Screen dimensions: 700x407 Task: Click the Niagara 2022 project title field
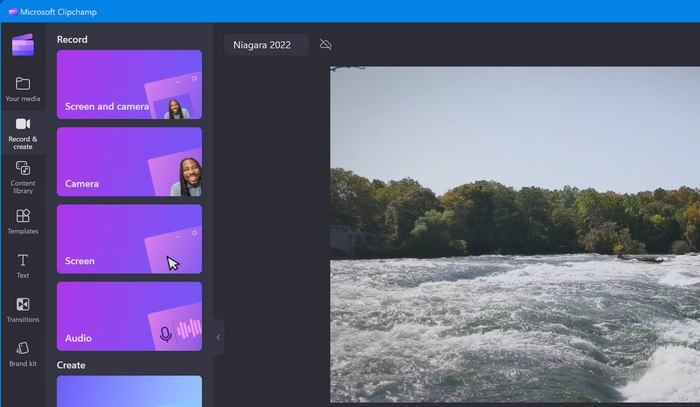(267, 45)
